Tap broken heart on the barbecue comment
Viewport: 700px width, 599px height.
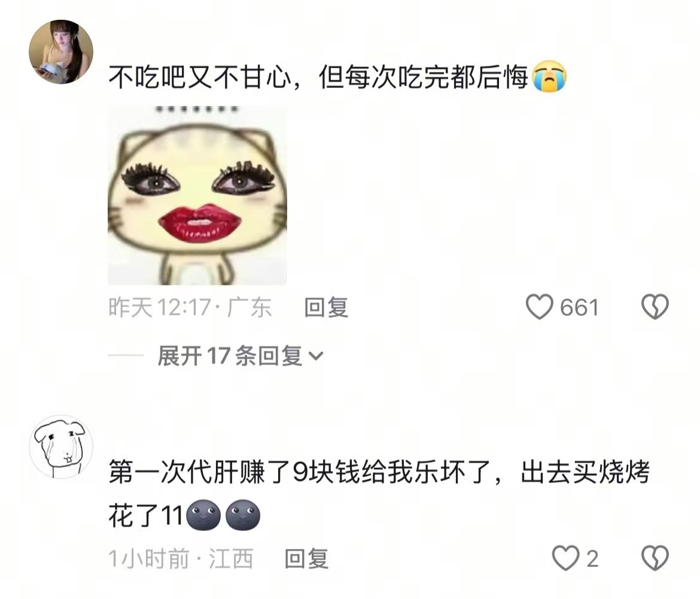(x=655, y=558)
